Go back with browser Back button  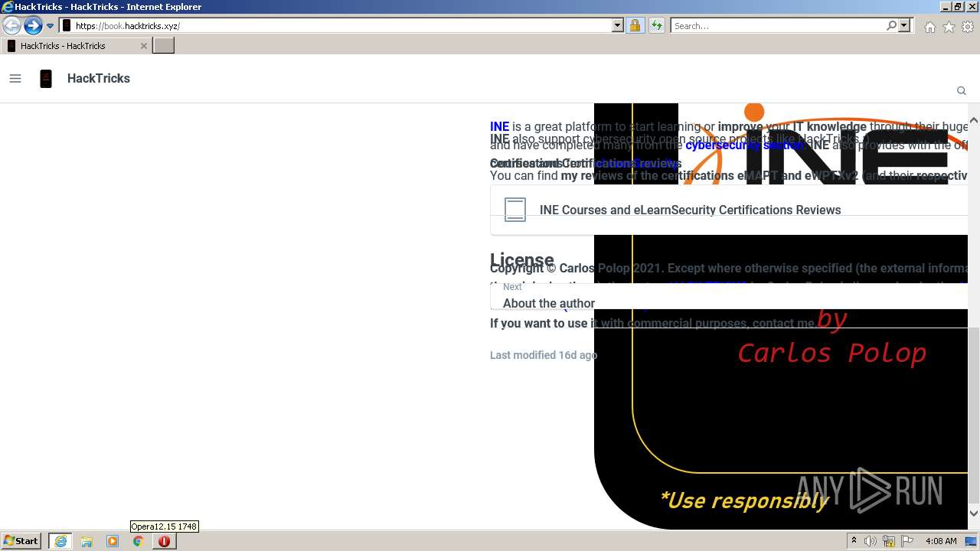point(11,26)
